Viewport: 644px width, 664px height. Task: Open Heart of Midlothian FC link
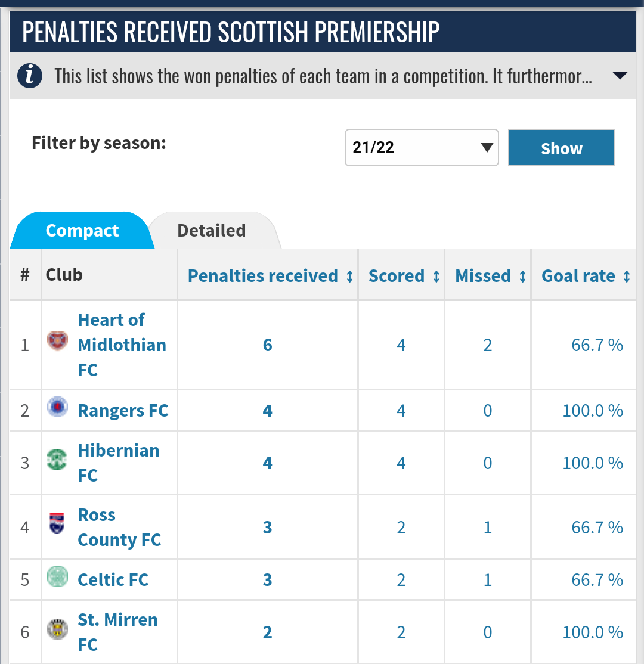pos(122,345)
